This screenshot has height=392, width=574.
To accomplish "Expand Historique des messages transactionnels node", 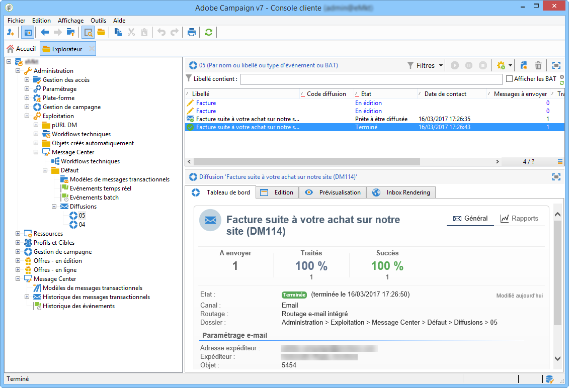I will (x=27, y=297).
